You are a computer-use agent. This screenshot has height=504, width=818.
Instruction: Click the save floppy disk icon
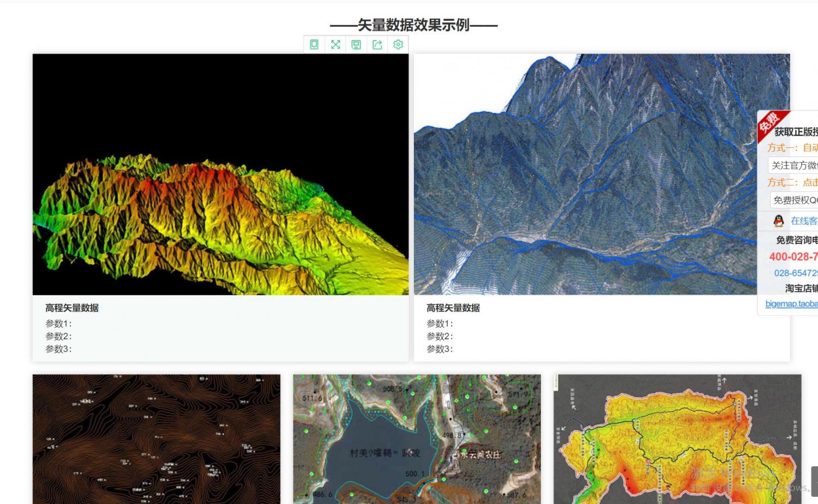point(356,45)
